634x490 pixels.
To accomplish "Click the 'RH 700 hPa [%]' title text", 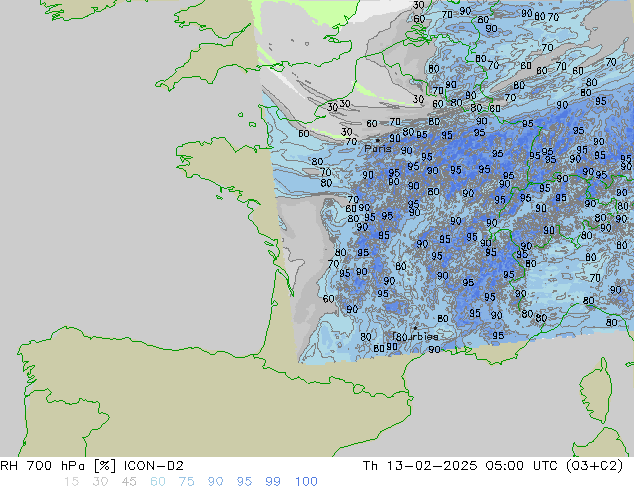I will pos(58,466).
